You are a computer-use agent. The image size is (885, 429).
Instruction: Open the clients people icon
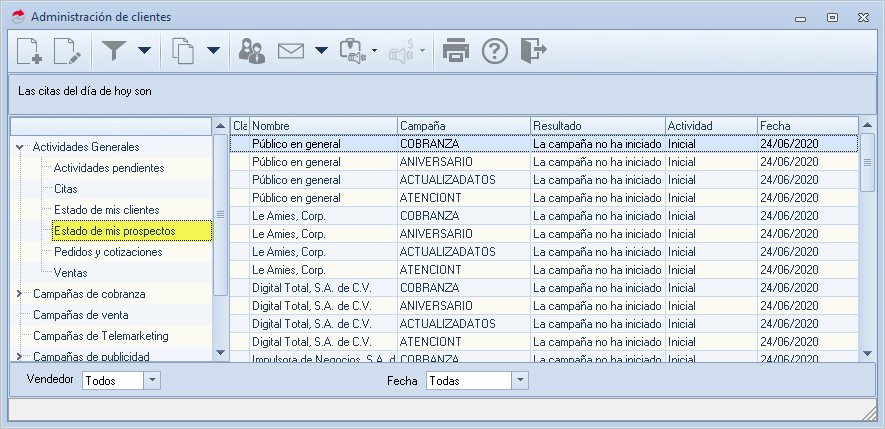pos(251,50)
